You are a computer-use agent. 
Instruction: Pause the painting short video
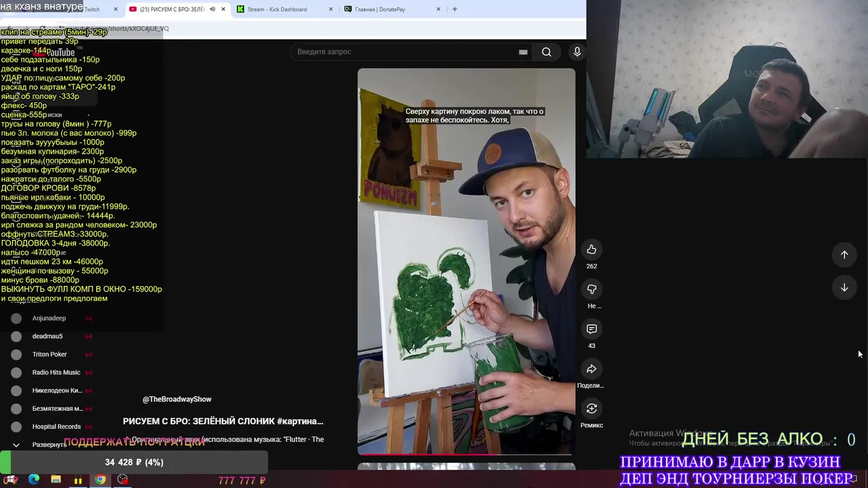pyautogui.click(x=467, y=261)
